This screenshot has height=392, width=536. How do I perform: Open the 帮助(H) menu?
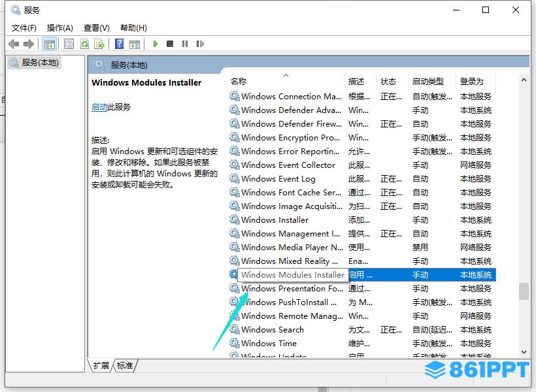(x=133, y=27)
